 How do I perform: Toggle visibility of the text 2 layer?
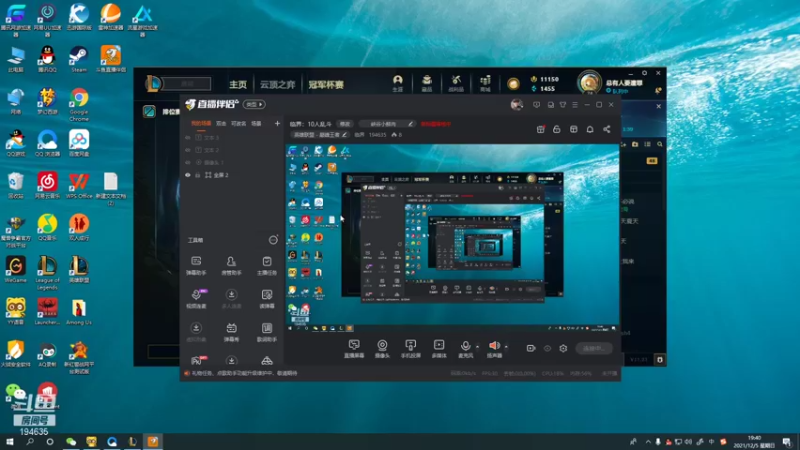pos(188,150)
